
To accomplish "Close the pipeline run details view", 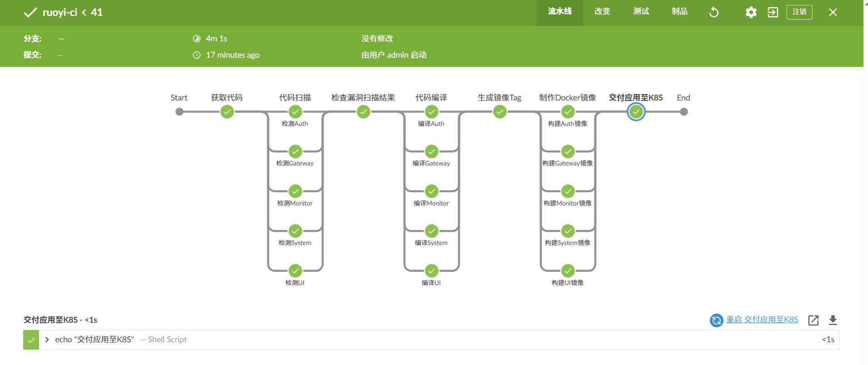I will tap(833, 12).
